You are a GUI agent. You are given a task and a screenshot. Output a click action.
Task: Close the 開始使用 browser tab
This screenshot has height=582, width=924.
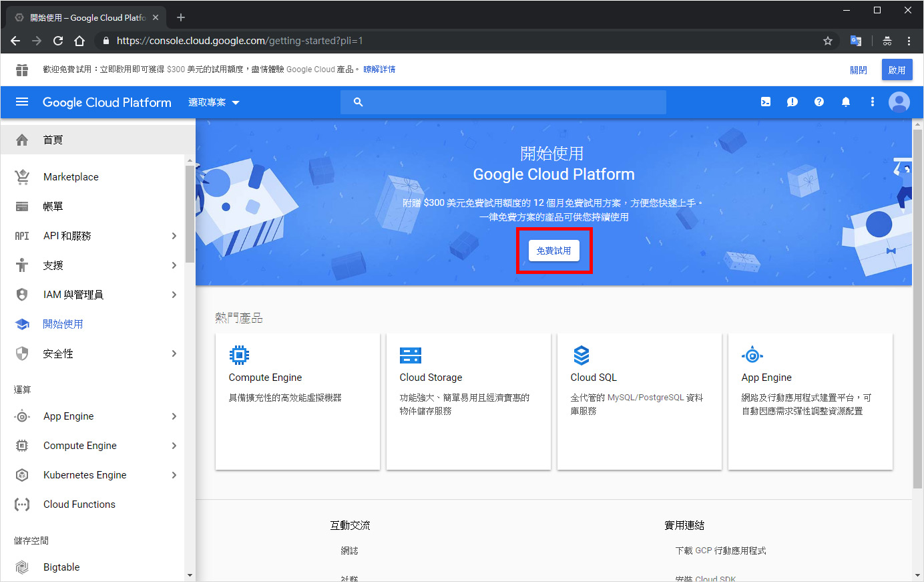click(156, 17)
